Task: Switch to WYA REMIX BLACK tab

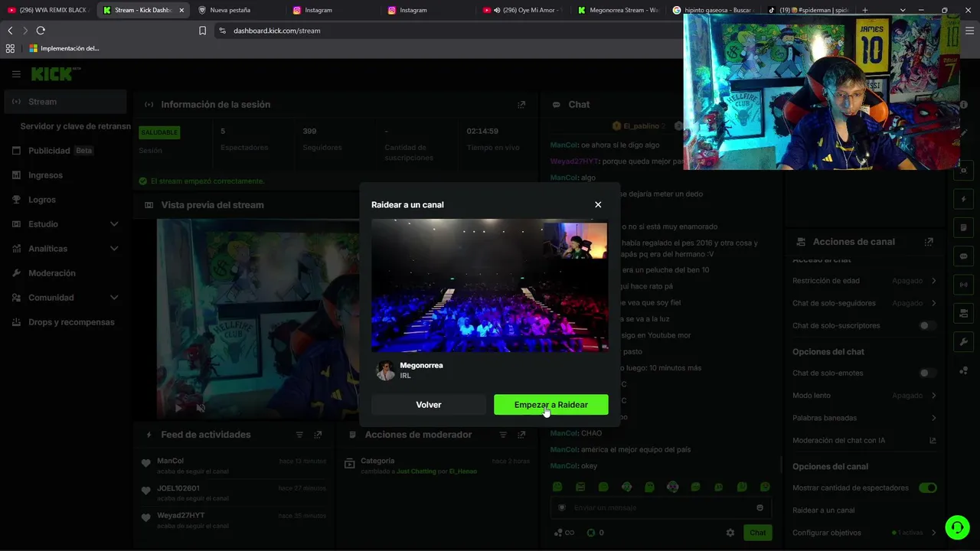Action: pos(47,10)
